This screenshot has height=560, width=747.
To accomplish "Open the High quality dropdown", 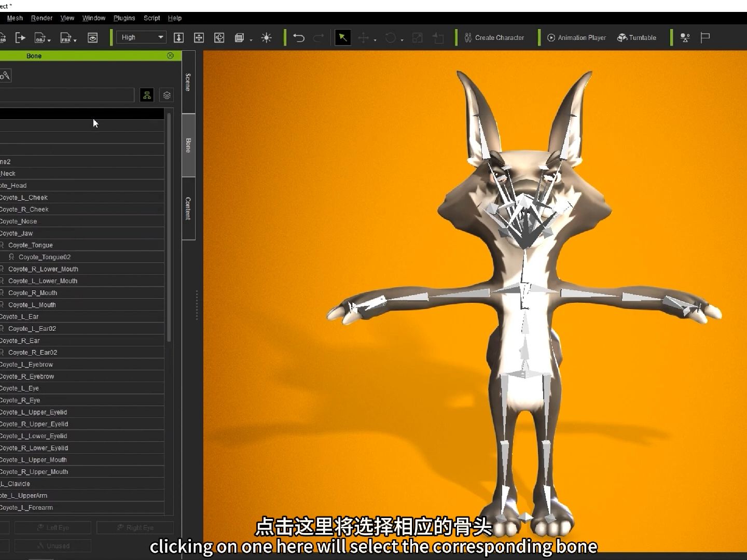I will (142, 37).
